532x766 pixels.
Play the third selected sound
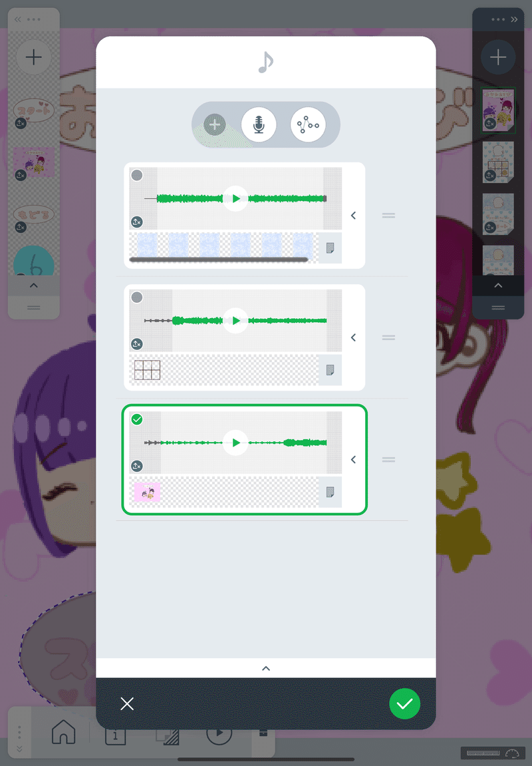[x=235, y=443]
